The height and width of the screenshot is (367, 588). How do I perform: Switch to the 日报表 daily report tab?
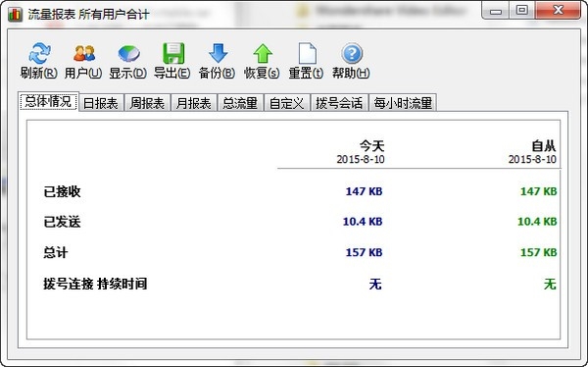pos(100,103)
